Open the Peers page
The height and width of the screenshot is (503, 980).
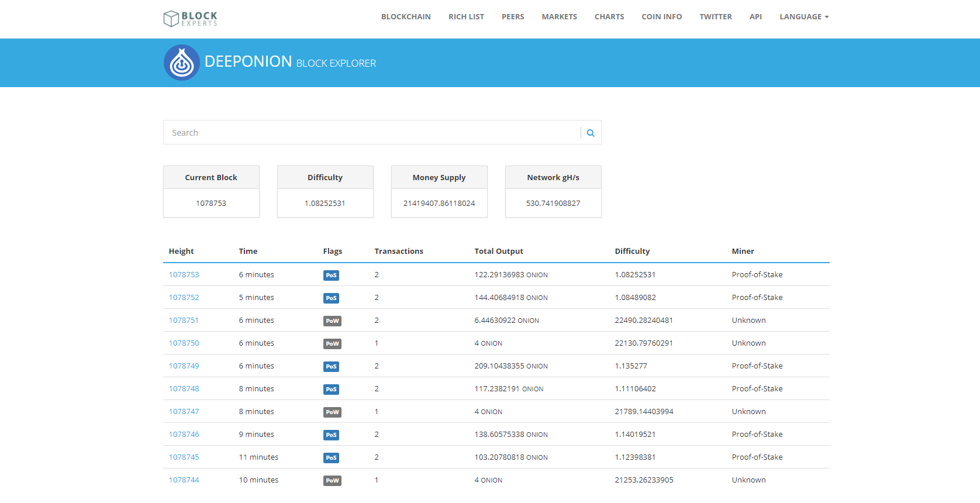tap(513, 17)
